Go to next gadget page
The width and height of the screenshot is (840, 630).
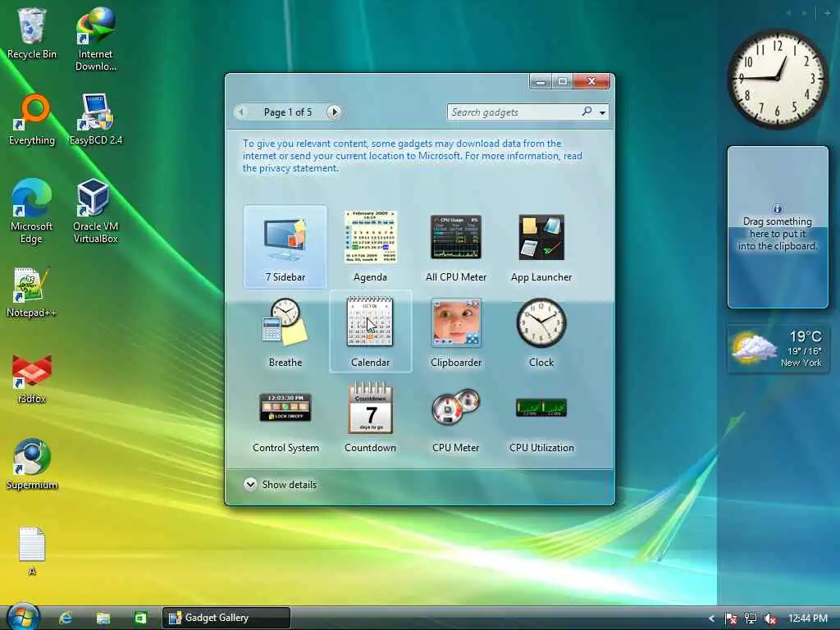click(x=335, y=112)
